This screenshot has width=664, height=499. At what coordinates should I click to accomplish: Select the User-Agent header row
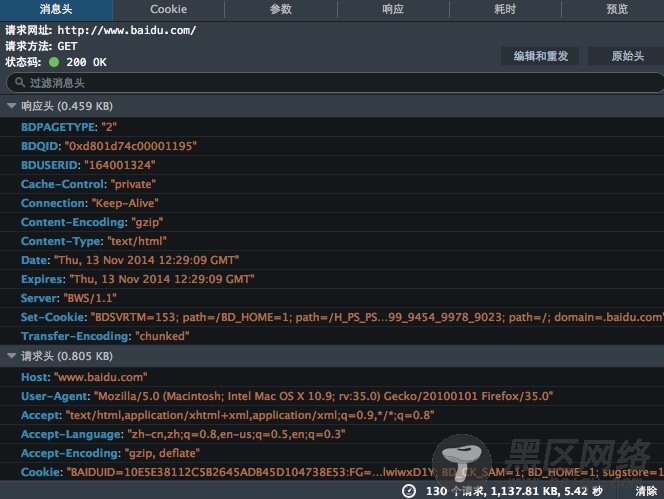[332, 396]
